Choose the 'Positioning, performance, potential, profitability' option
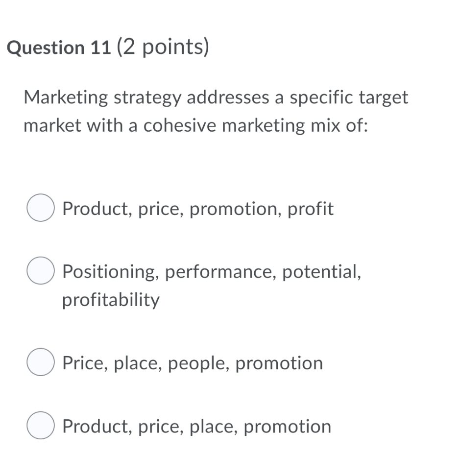Screen dimensions: 460x476 41,271
